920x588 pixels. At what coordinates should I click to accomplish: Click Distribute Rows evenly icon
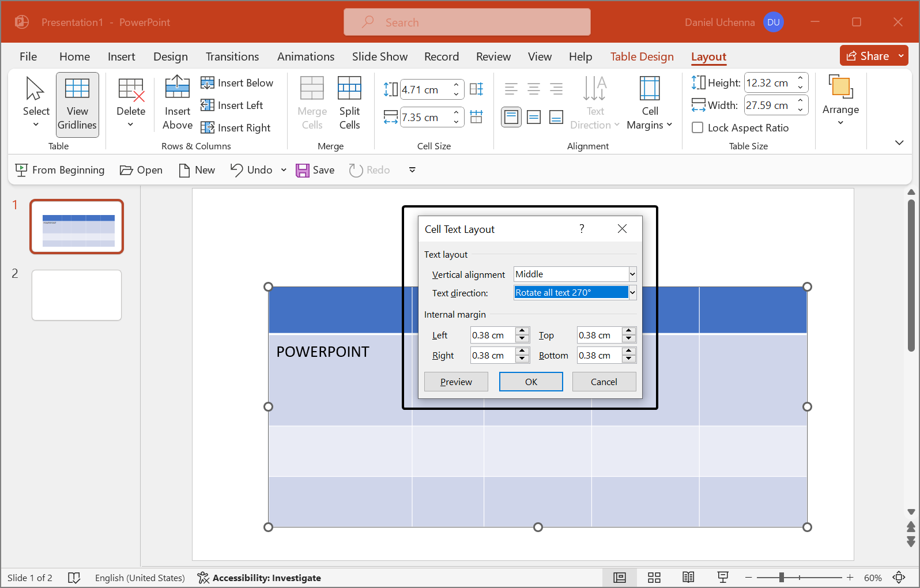pyautogui.click(x=476, y=89)
